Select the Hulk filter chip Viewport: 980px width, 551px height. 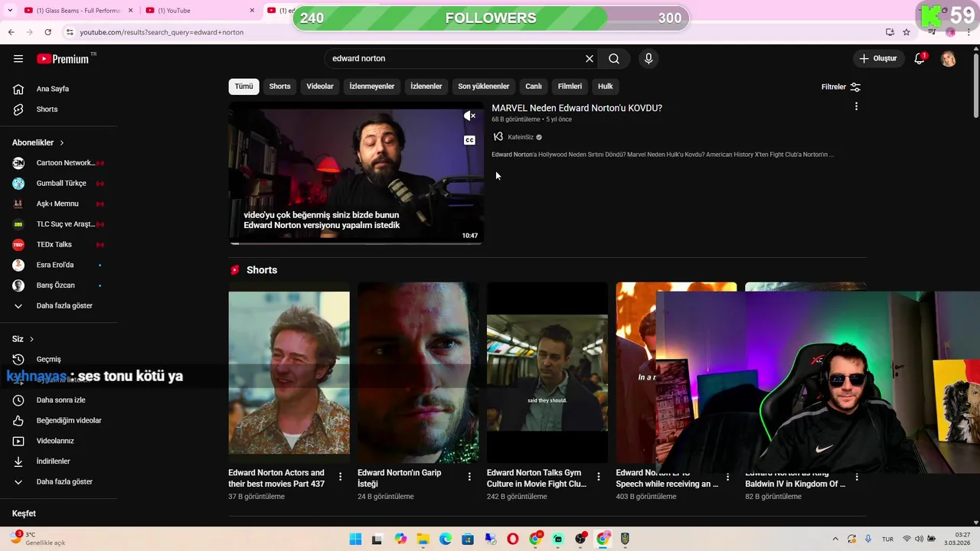click(606, 86)
